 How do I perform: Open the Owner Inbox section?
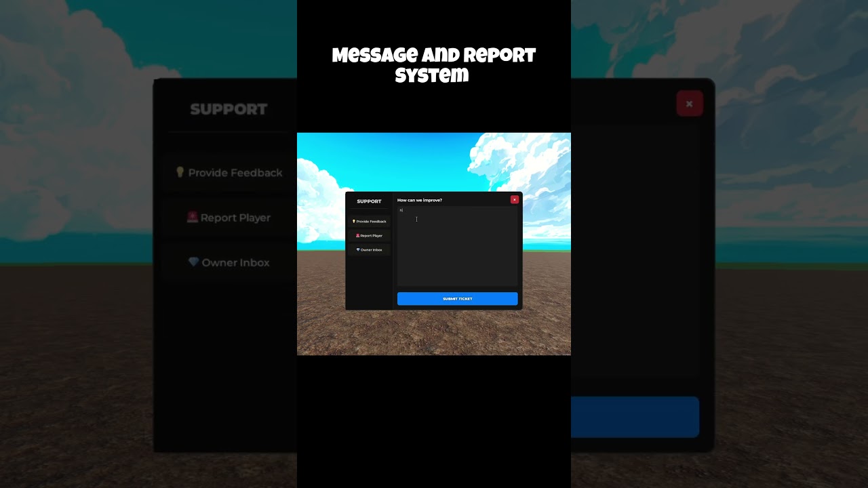tap(369, 250)
